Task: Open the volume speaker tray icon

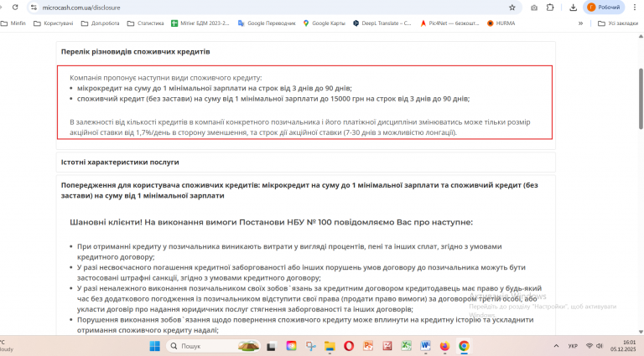Action: (600, 346)
